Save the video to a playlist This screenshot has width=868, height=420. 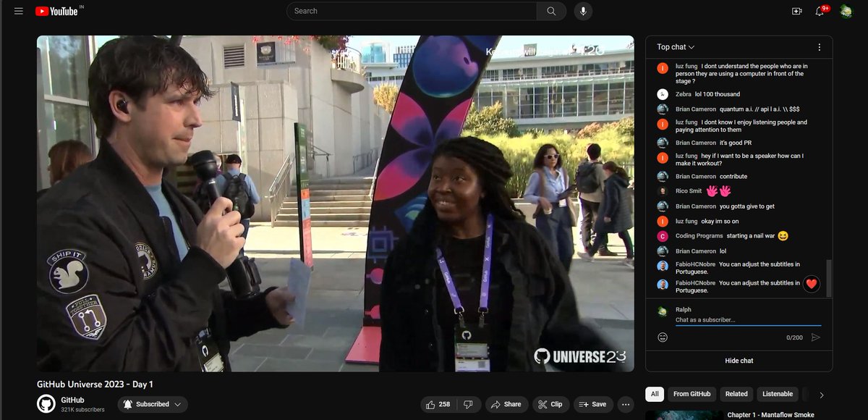pyautogui.click(x=593, y=404)
